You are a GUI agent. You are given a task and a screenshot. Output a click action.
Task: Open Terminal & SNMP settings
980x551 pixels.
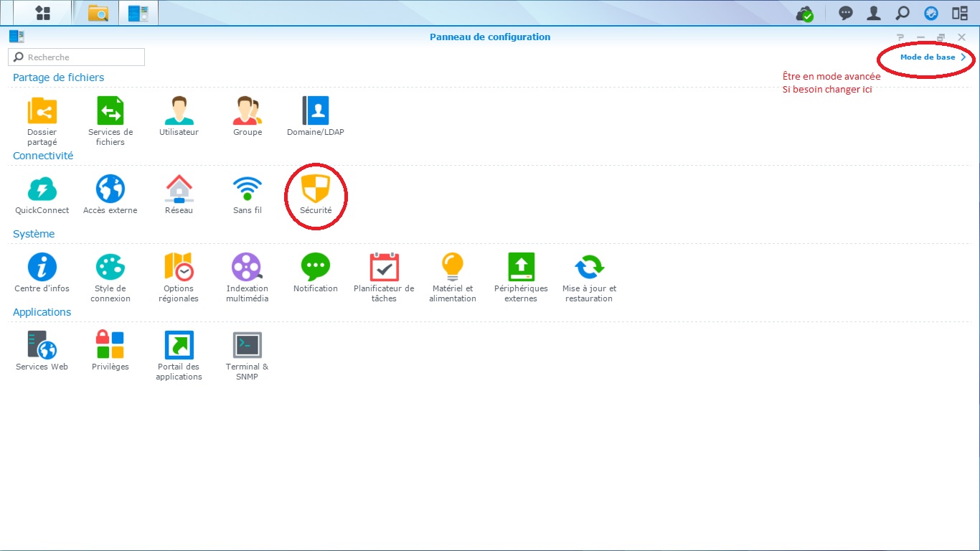248,356
